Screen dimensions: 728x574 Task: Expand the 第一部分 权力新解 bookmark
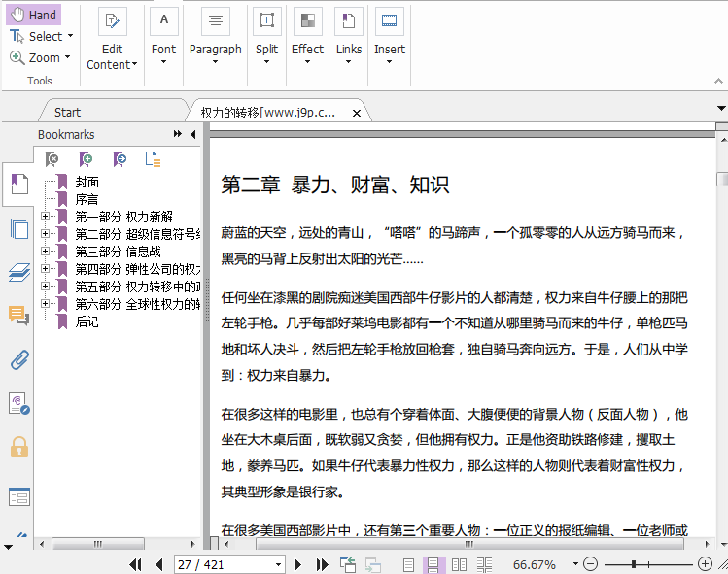coord(46,217)
